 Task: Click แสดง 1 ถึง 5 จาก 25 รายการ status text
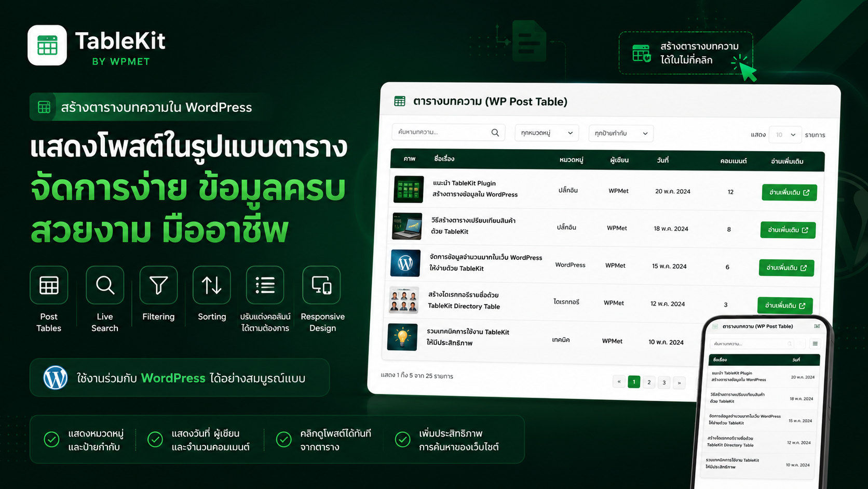(417, 375)
